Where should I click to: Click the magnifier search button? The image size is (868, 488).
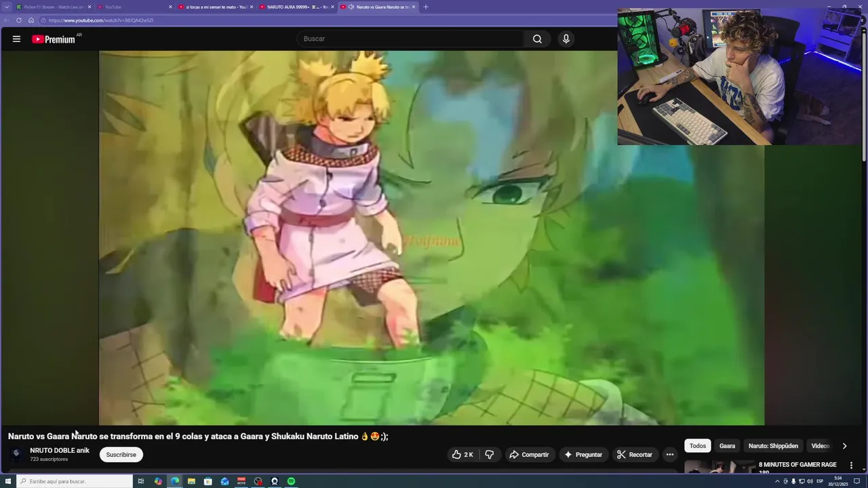(537, 39)
